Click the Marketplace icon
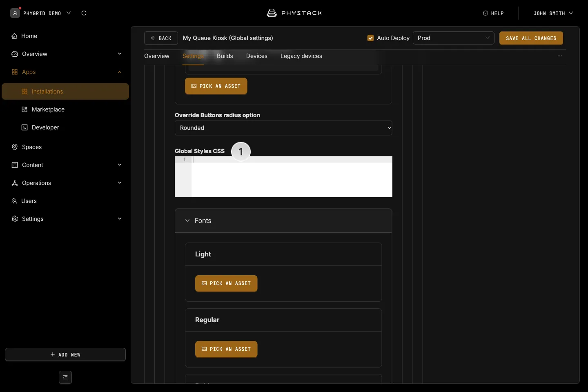This screenshot has width=588, height=392. [x=24, y=109]
